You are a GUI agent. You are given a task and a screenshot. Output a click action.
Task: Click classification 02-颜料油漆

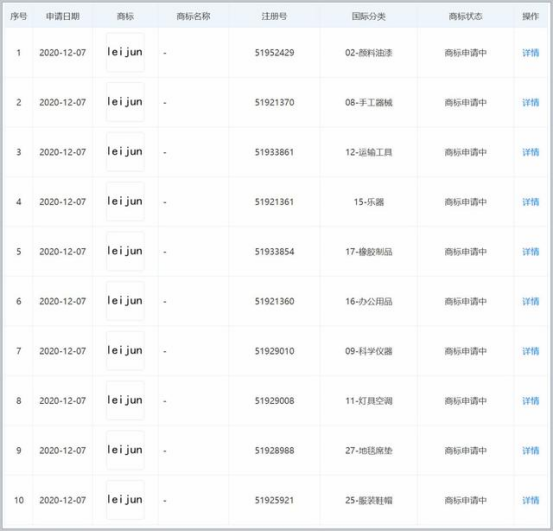(369, 53)
